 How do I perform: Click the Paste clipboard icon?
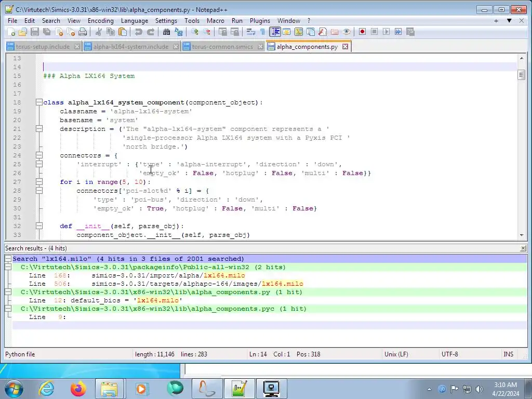(123, 32)
